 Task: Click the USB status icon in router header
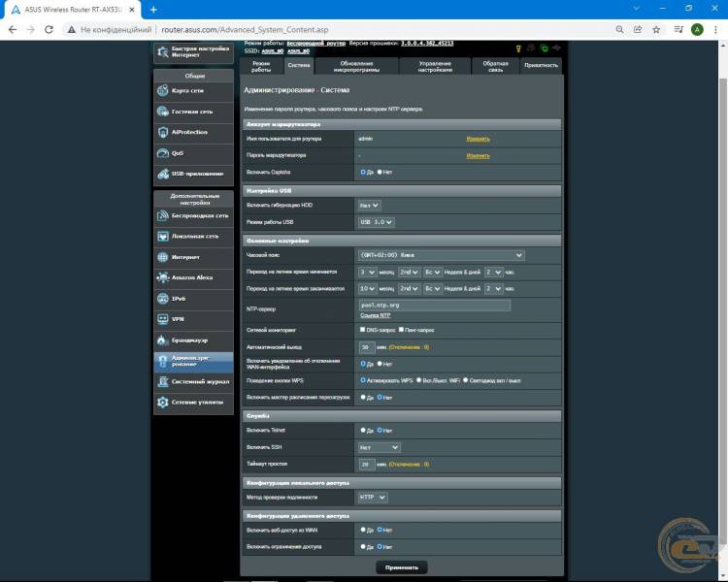pyautogui.click(x=557, y=48)
